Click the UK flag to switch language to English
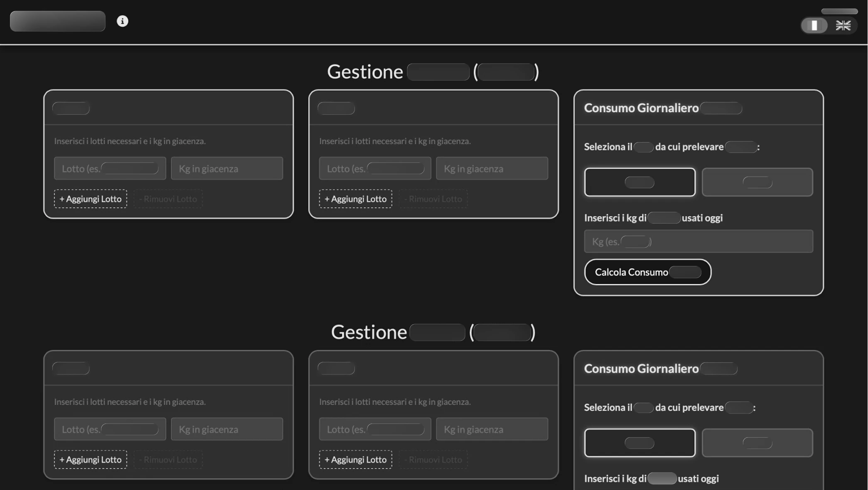The width and height of the screenshot is (868, 490). [x=843, y=26]
